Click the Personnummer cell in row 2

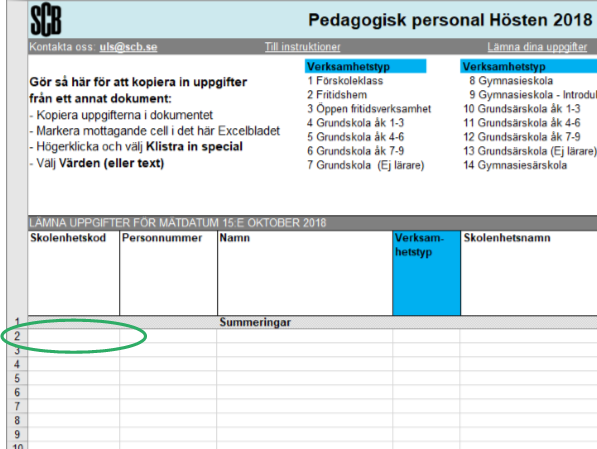[168, 336]
